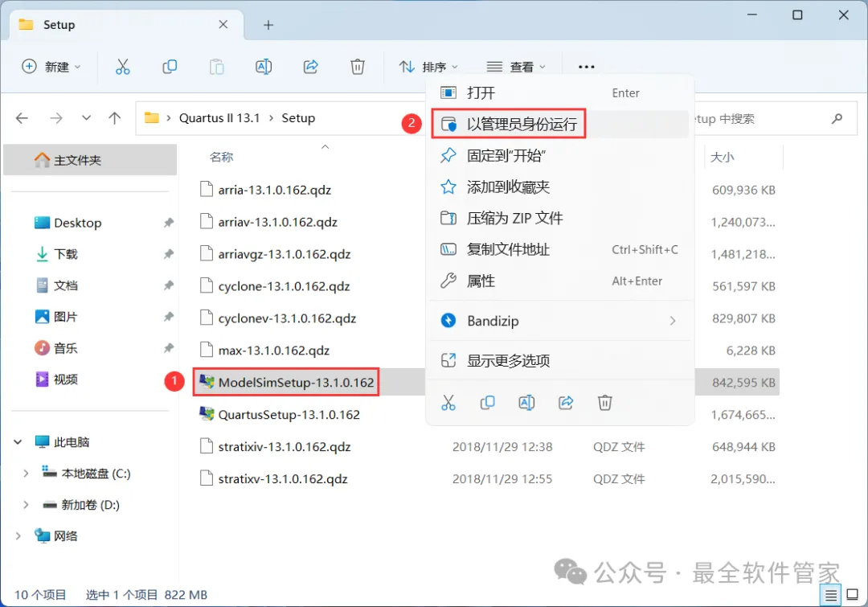Click the QuartusSetup installer file icon

[x=207, y=414]
